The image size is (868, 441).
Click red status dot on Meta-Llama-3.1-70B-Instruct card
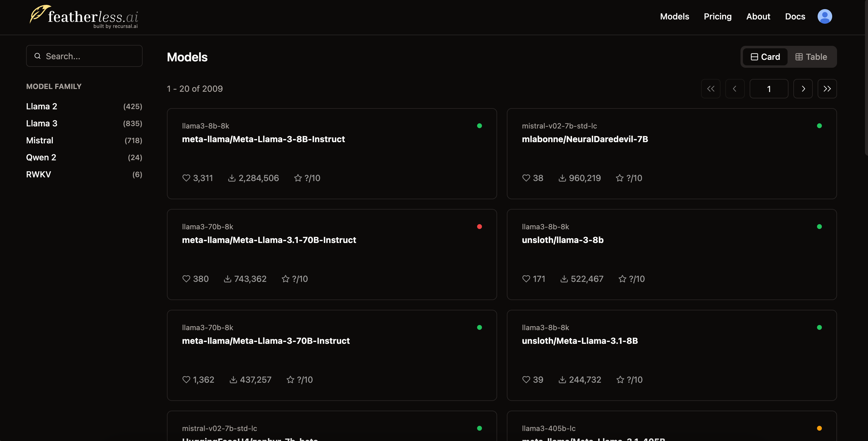click(479, 227)
